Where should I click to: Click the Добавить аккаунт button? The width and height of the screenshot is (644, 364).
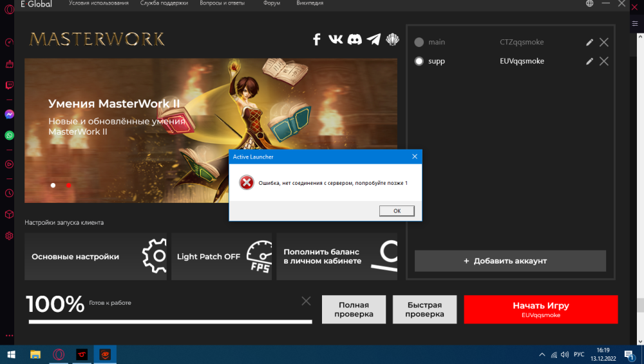pos(510,261)
